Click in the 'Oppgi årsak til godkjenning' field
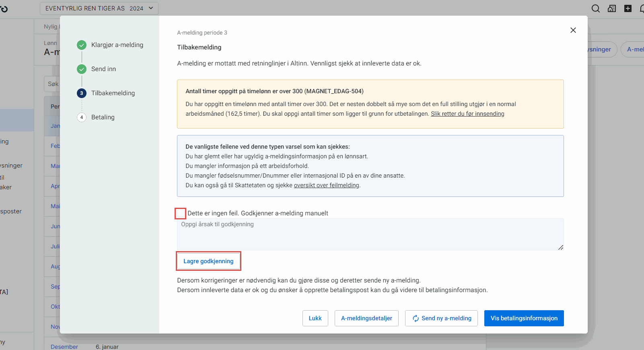Screen dimensions: 644x350 click(370, 234)
